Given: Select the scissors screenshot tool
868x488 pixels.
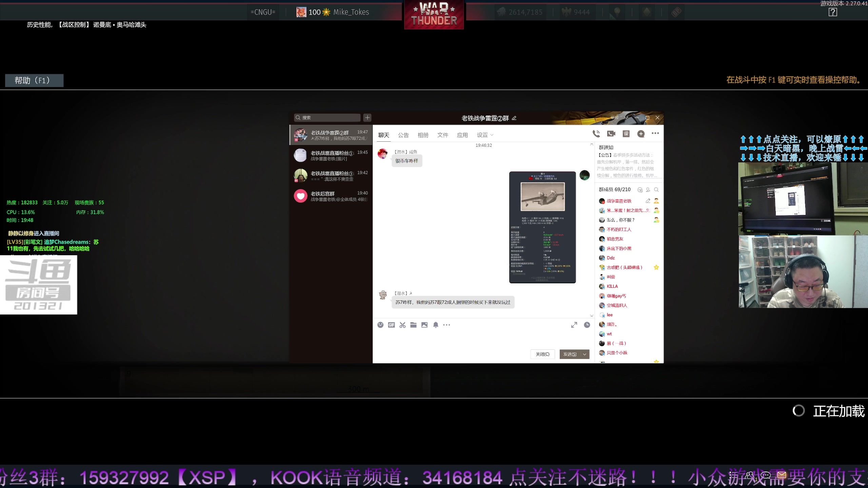Looking at the screenshot, I should (402, 325).
